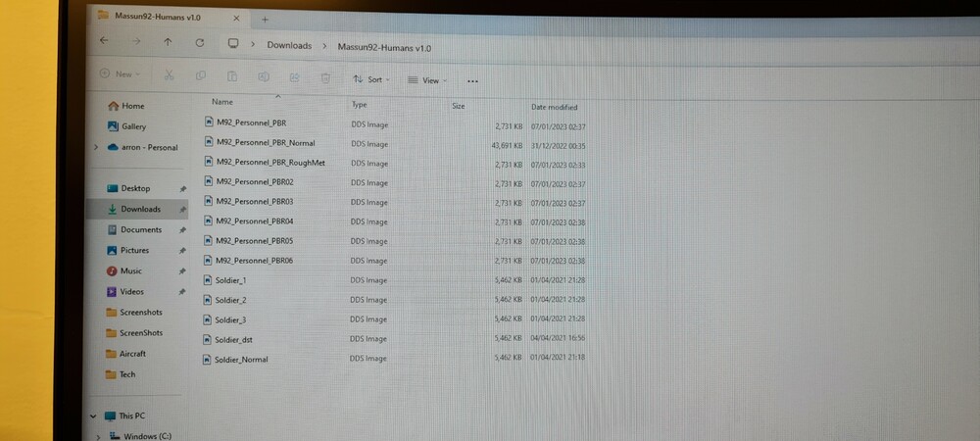This screenshot has width=980, height=441.
Task: Open Music in the sidebar
Action: tap(124, 271)
